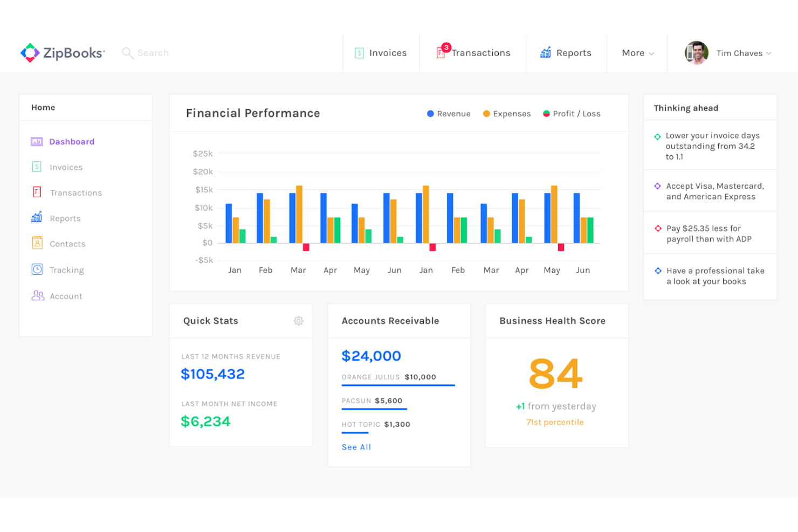
Task: Click the search magnifier icon
Action: click(x=128, y=53)
